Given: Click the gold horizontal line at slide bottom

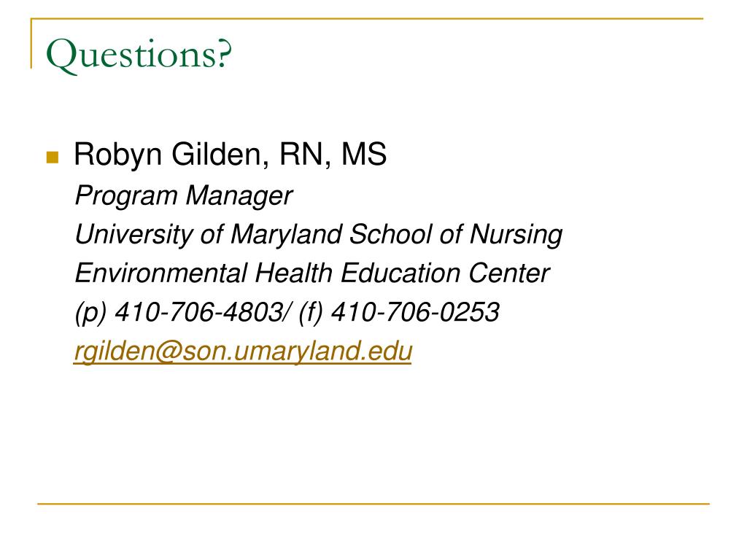Looking at the screenshot, I should (x=373, y=503).
